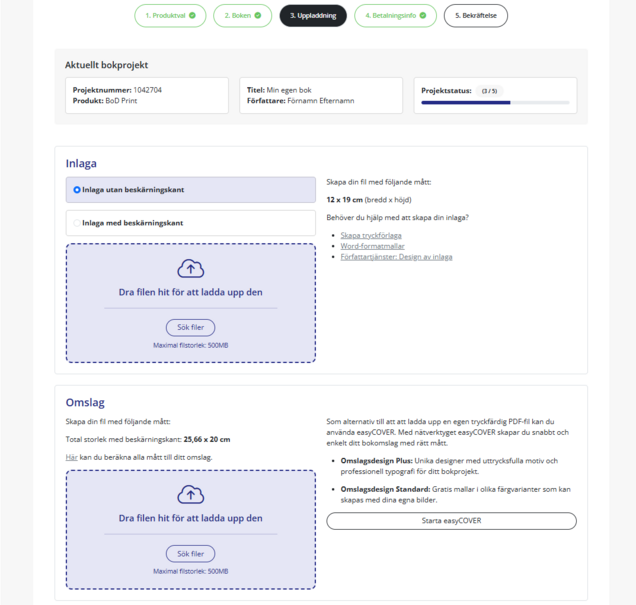The height and width of the screenshot is (605, 636).
Task: Open the Skapa tryckförlaga link
Action: [x=371, y=235]
